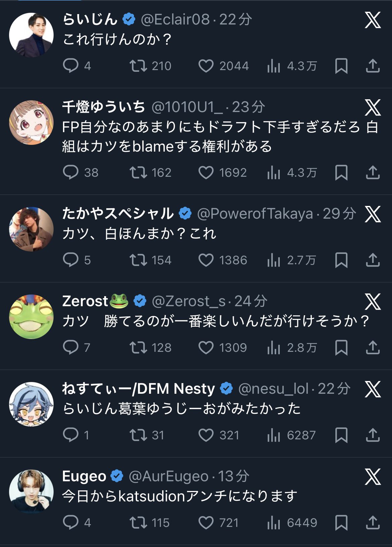Like the Eugeo katsudion tweet
Image resolution: width=392 pixels, height=547 pixels.
[x=206, y=523]
